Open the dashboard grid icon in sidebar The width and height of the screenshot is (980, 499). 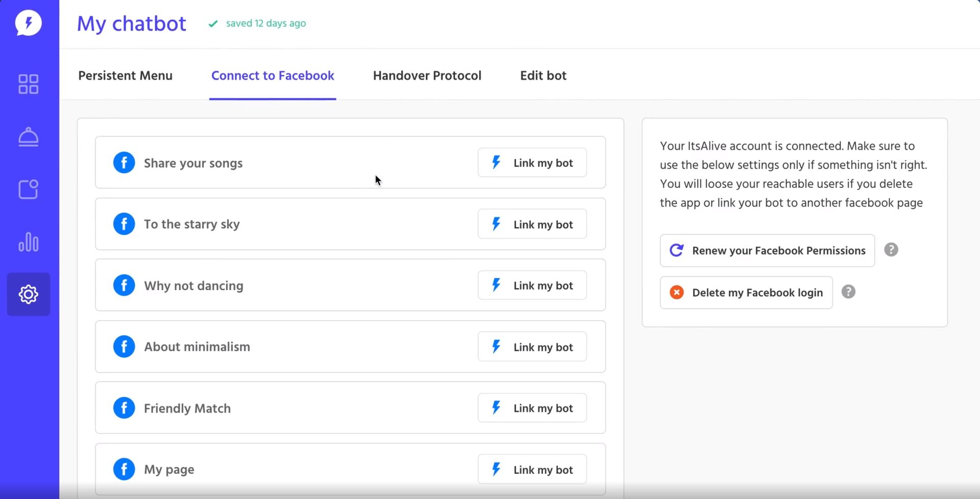(x=28, y=84)
